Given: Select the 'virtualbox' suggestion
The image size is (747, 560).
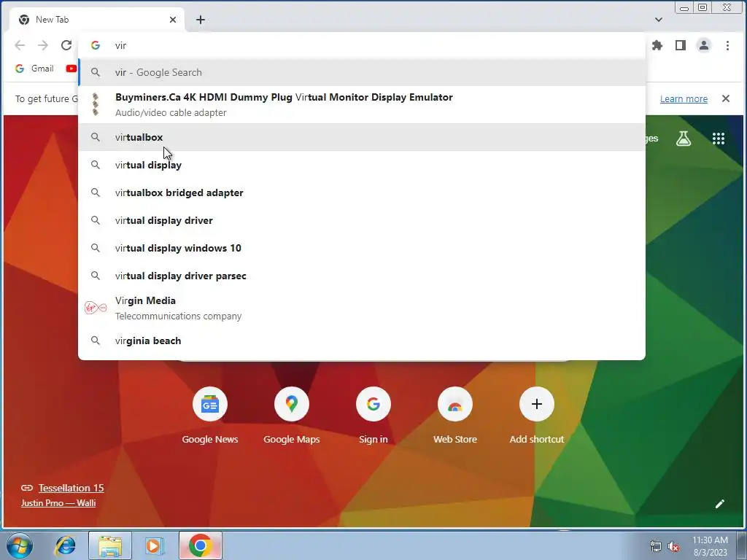Looking at the screenshot, I should [x=362, y=137].
